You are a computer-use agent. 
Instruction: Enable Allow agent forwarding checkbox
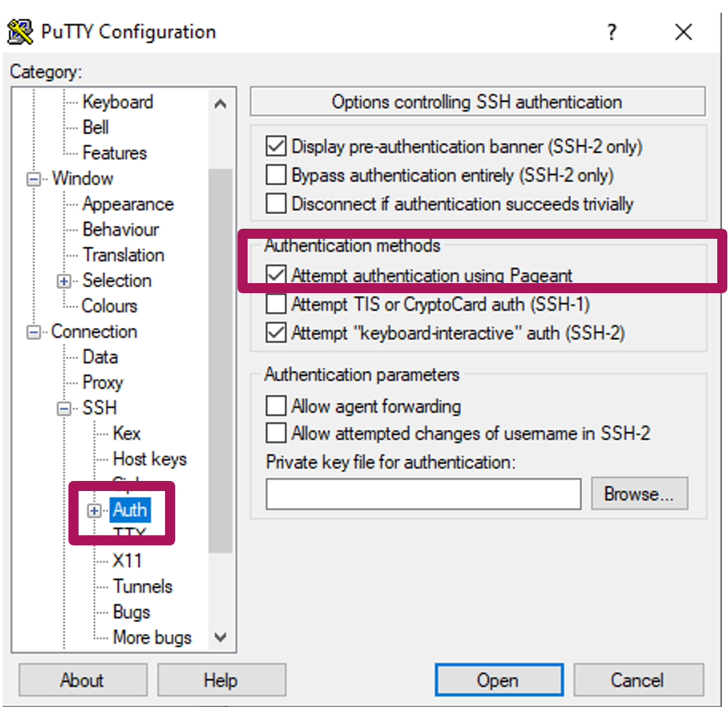tap(276, 406)
